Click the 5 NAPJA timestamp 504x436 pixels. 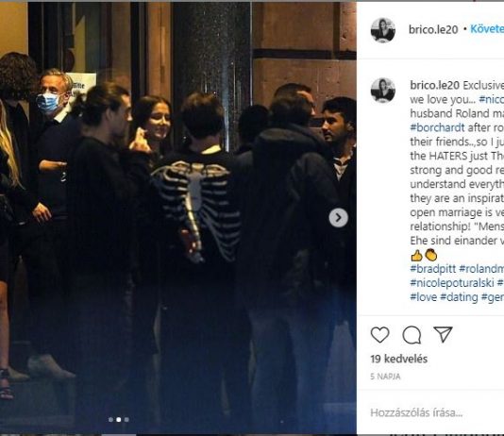385,377
